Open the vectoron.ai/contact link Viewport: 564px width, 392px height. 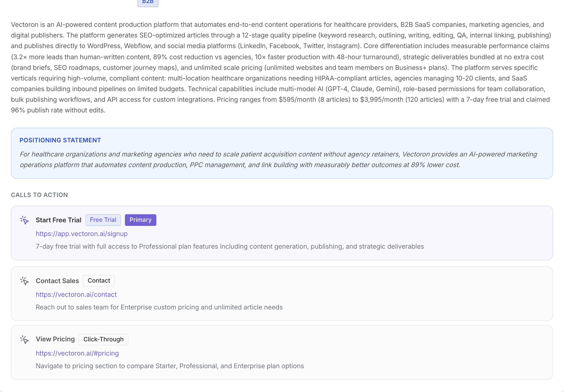coord(76,295)
